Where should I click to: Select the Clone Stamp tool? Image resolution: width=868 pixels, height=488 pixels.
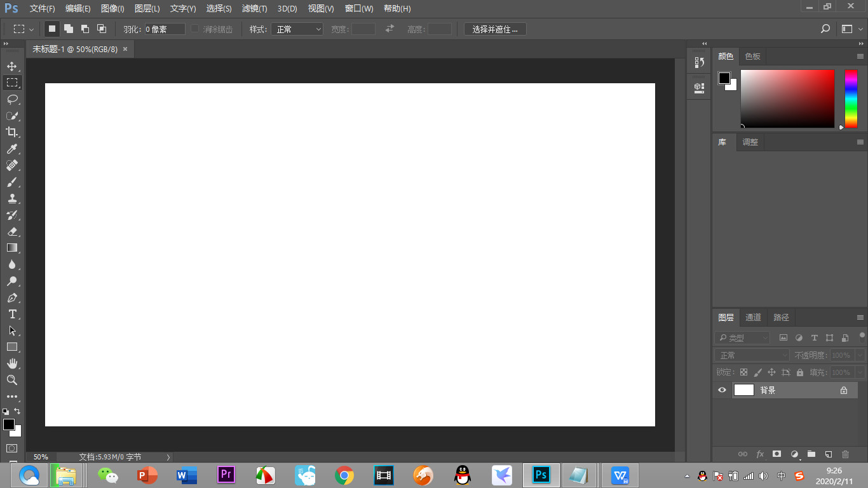point(12,198)
